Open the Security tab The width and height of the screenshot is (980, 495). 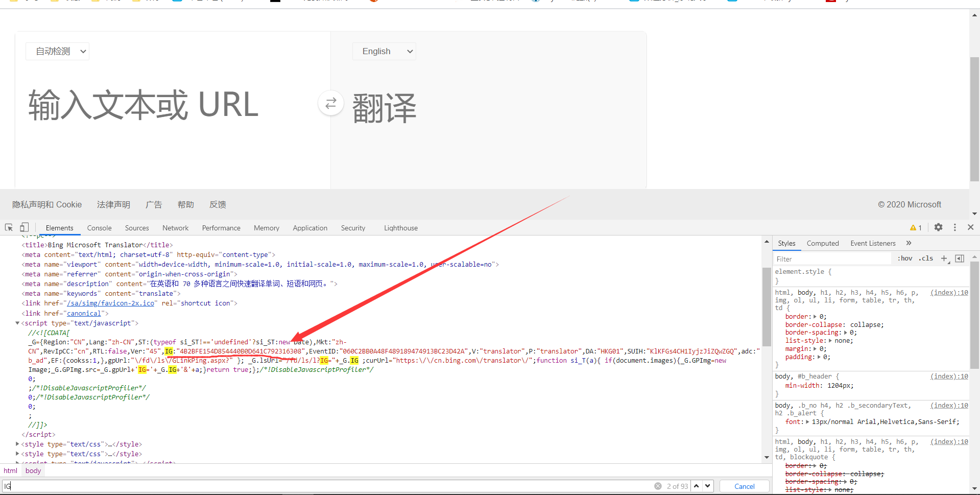353,228
